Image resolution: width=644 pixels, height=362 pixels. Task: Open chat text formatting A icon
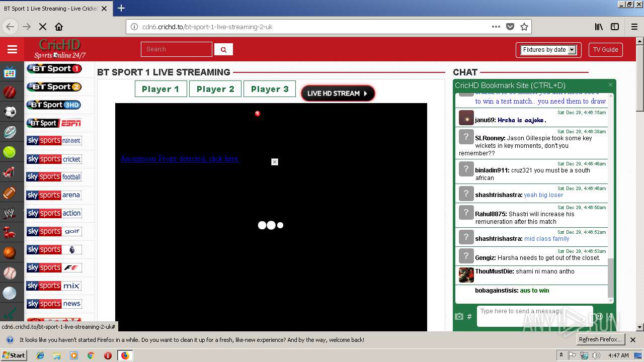pos(610,316)
